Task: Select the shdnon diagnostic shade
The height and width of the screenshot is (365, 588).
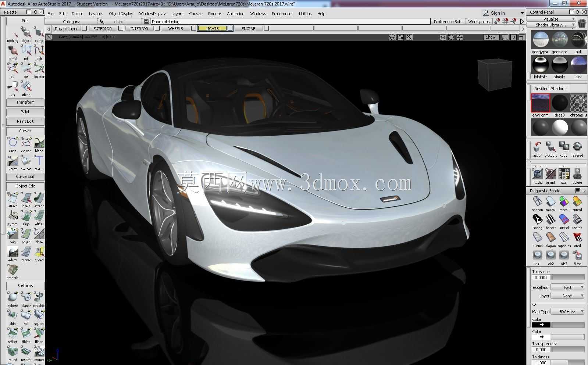Action: (537, 204)
